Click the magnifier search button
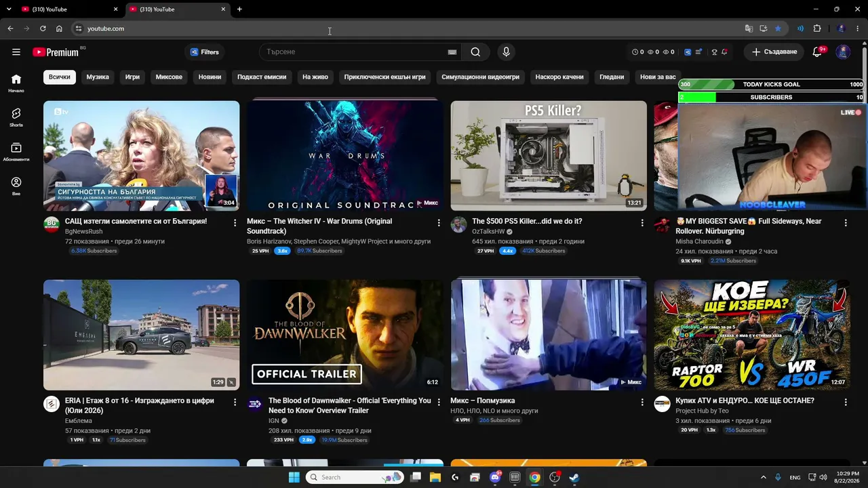 coord(475,52)
